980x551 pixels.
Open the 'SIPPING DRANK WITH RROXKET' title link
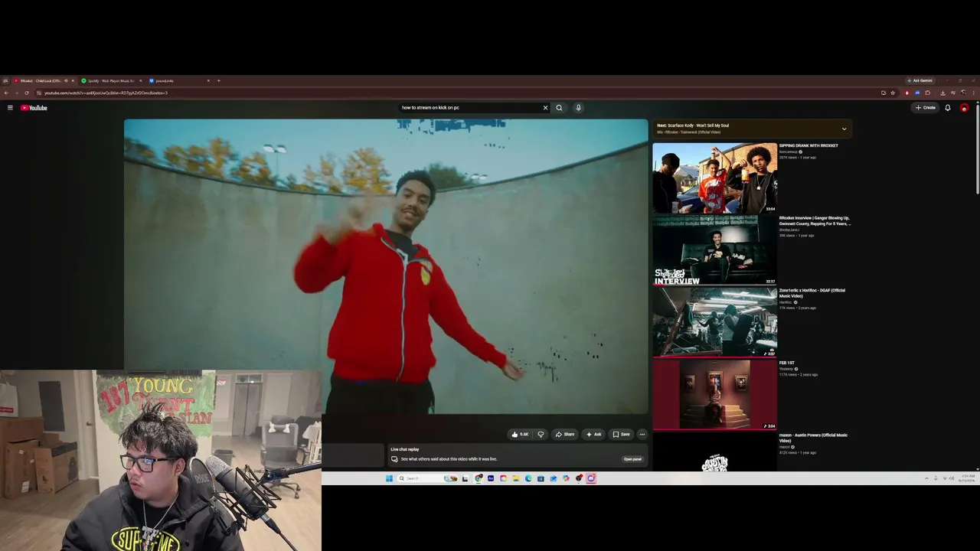808,145
